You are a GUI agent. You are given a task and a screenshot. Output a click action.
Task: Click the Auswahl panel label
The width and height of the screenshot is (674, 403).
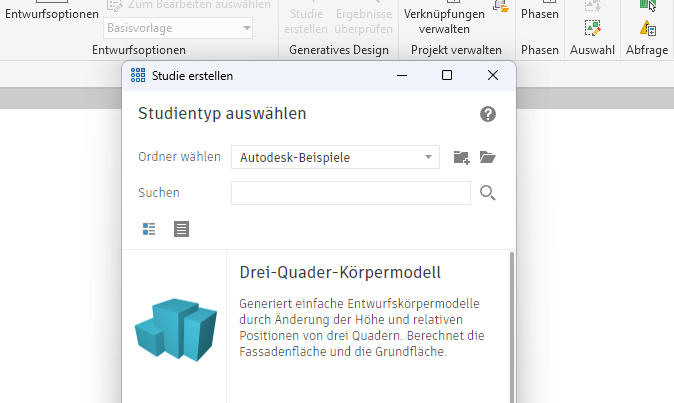click(x=592, y=50)
